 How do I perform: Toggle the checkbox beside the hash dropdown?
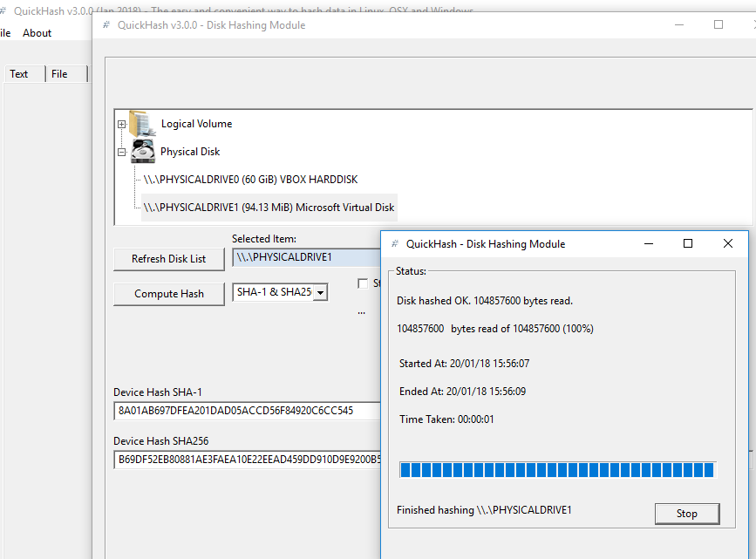(363, 283)
